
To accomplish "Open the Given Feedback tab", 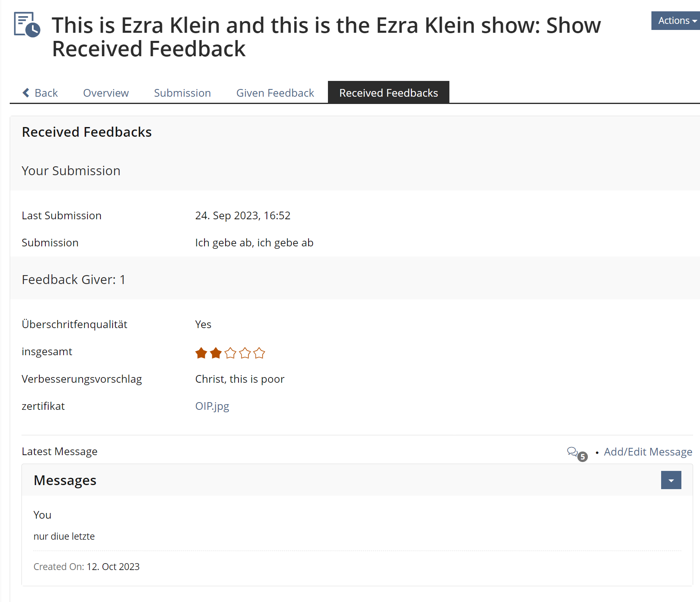I will (x=275, y=93).
